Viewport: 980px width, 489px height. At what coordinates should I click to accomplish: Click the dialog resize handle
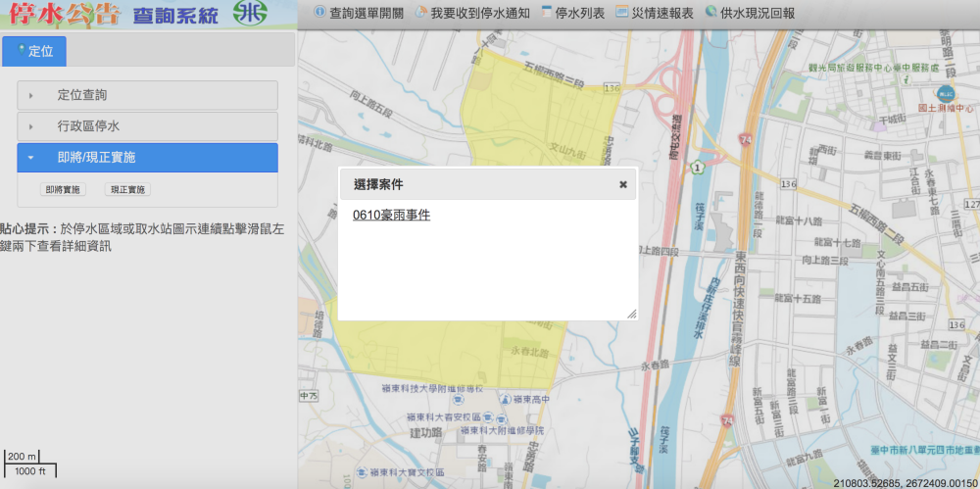632,314
